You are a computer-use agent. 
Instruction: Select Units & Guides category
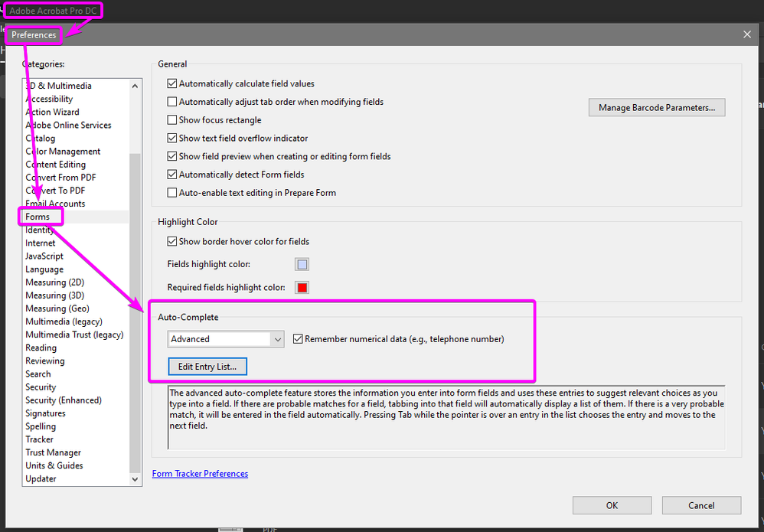[54, 466]
